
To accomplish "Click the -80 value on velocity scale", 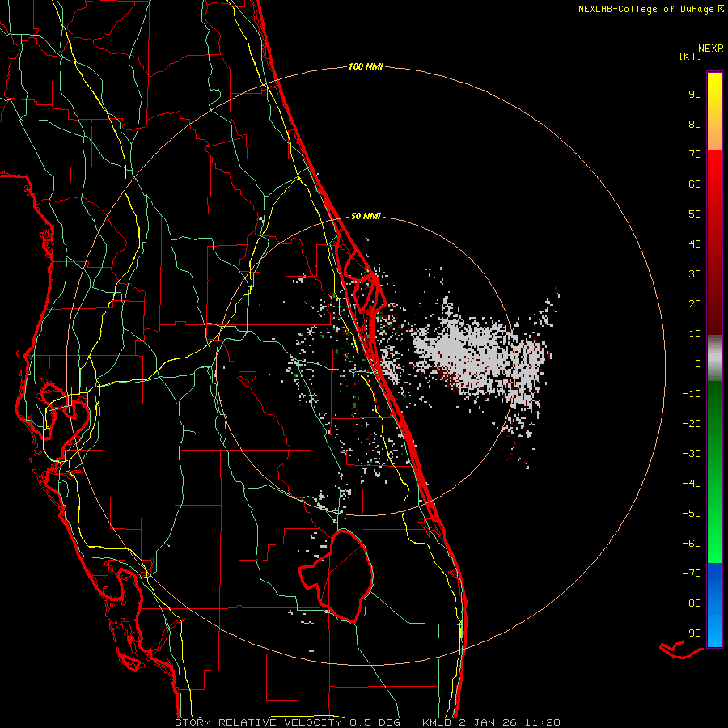I will 692,603.
